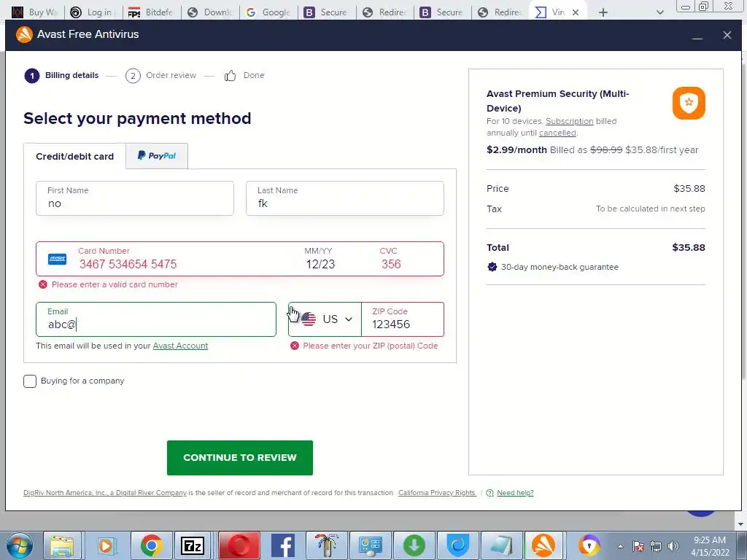The image size is (747, 560).
Task: Open the US country dropdown
Action: pos(325,319)
